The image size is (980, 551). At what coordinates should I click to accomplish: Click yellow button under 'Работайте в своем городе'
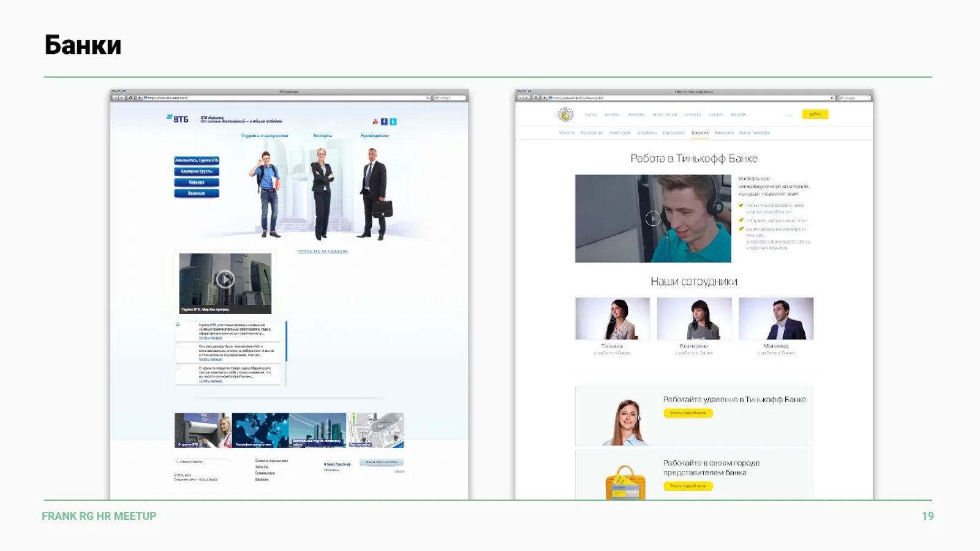click(x=688, y=486)
